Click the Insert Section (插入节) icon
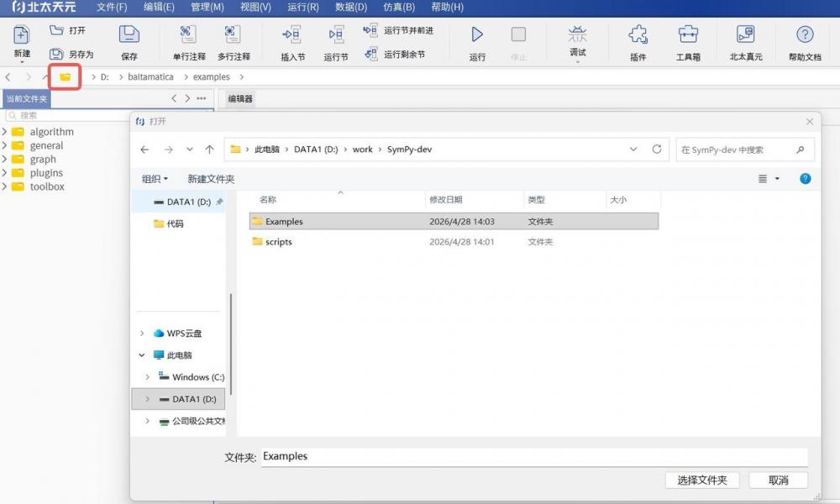 [x=292, y=34]
